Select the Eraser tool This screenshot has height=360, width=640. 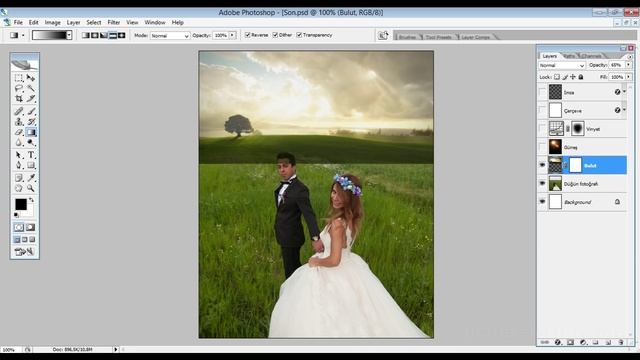tap(19, 132)
